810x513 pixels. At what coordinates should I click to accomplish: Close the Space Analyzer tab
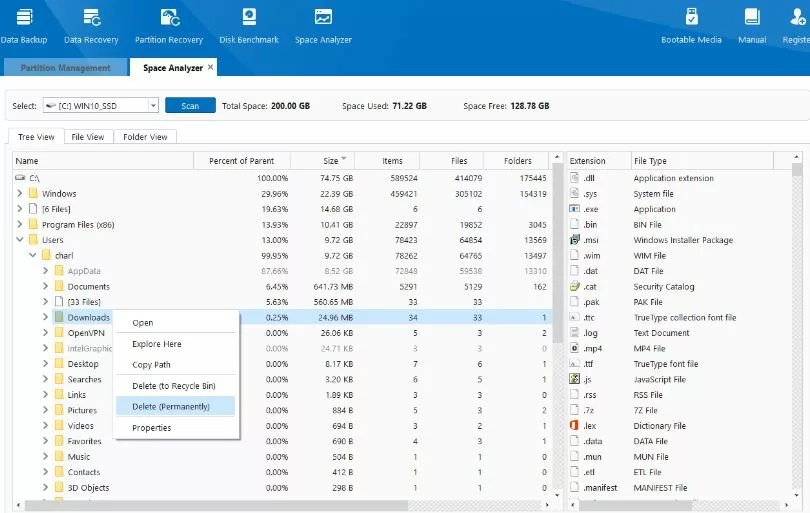[210, 67]
